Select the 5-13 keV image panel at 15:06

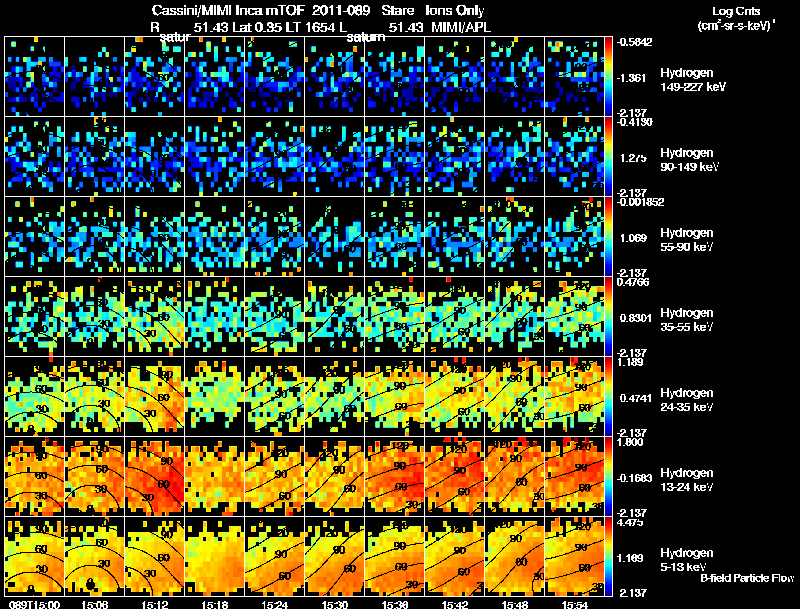[94, 556]
